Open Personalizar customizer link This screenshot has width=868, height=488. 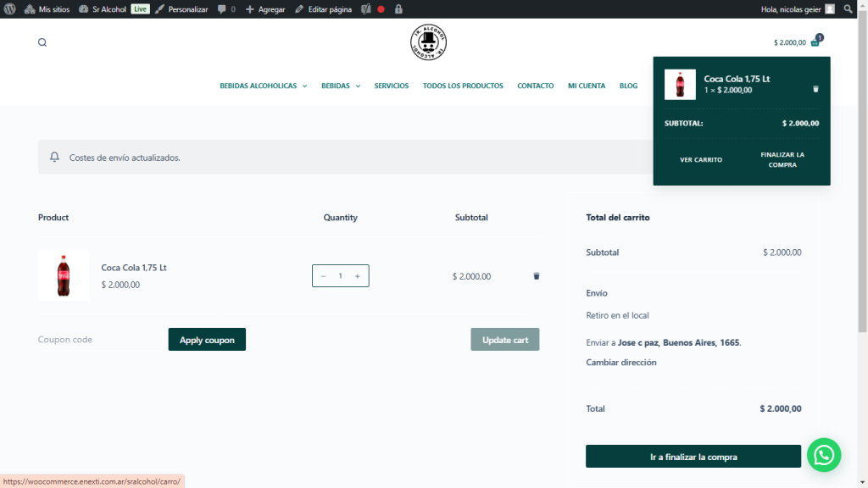[181, 8]
